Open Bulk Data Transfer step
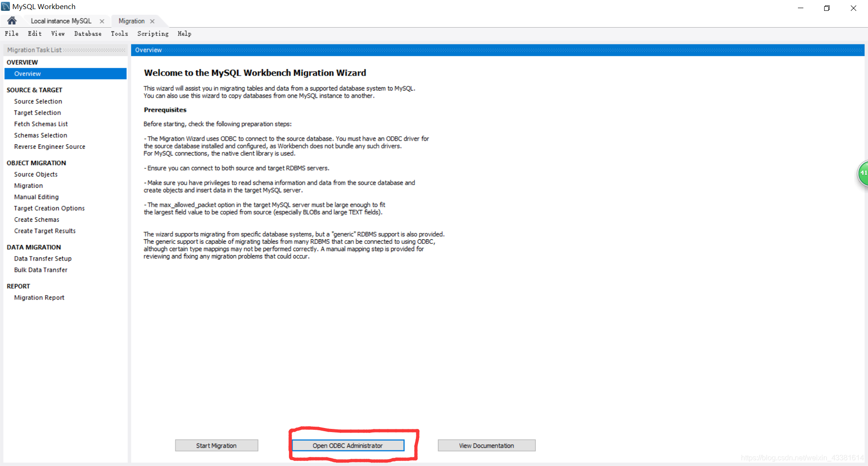 tap(41, 270)
